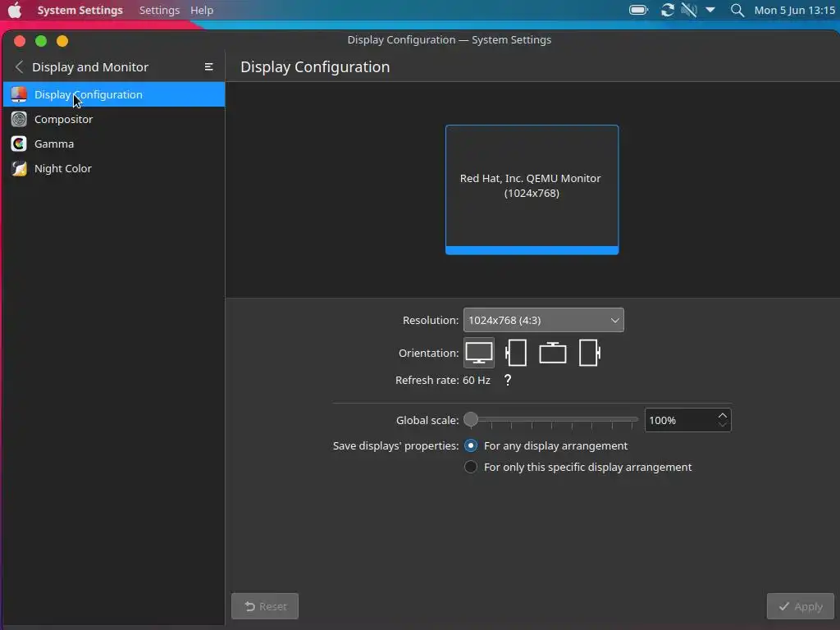Image resolution: width=840 pixels, height=630 pixels.
Task: Click the Display Configuration monitor icon
Action: click(x=19, y=94)
